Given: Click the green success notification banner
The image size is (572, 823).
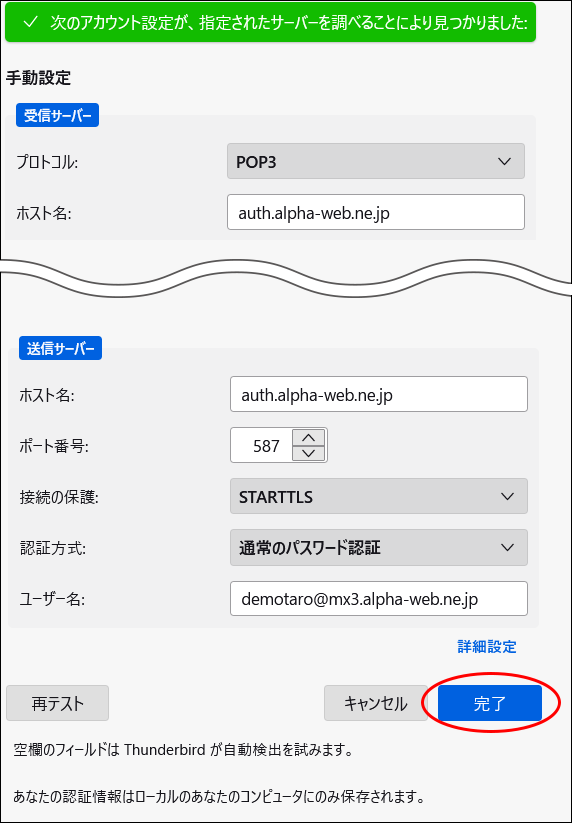Looking at the screenshot, I should point(270,22).
